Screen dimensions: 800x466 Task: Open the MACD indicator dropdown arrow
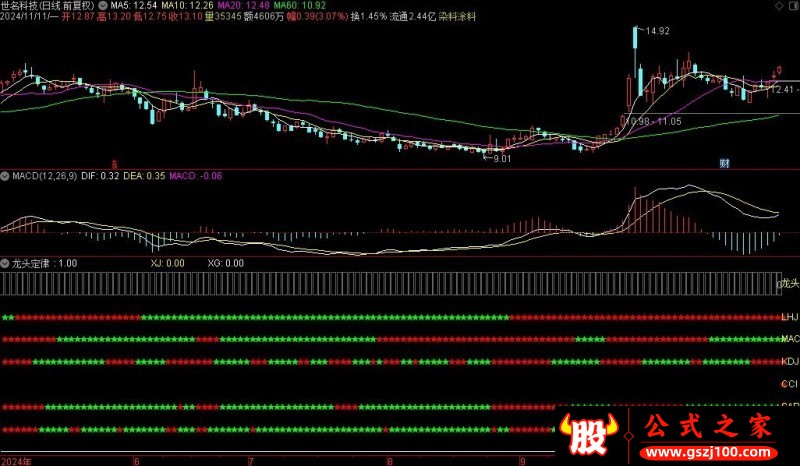(x=5, y=176)
